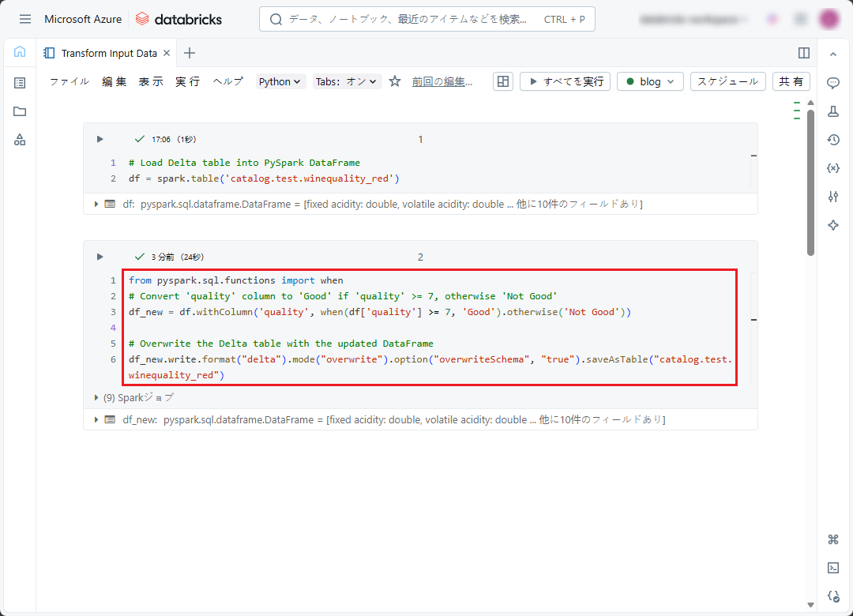Open the Tabs: オン dropdown
This screenshot has height=616, width=853.
(348, 81)
